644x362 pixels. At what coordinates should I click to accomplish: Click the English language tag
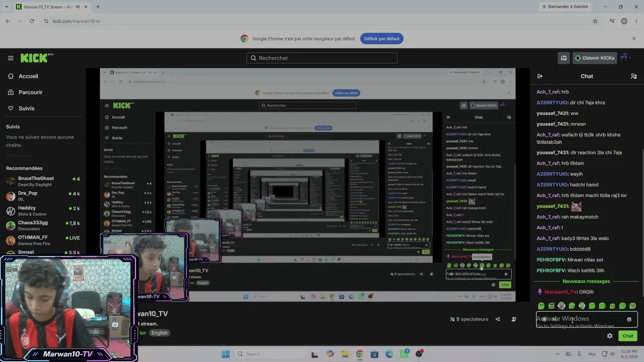coord(159,333)
